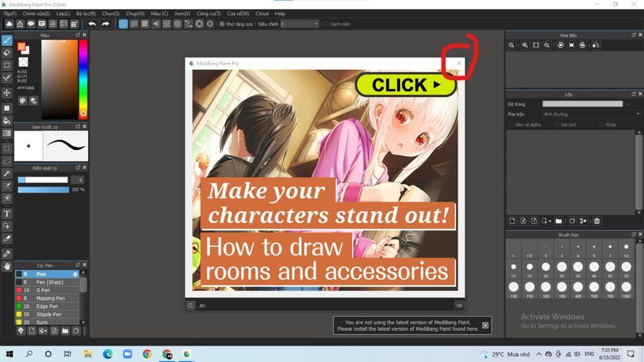Image resolution: width=644 pixels, height=362 pixels.
Task: Close the MediBang Paint Pro ad dialog
Action: [458, 63]
